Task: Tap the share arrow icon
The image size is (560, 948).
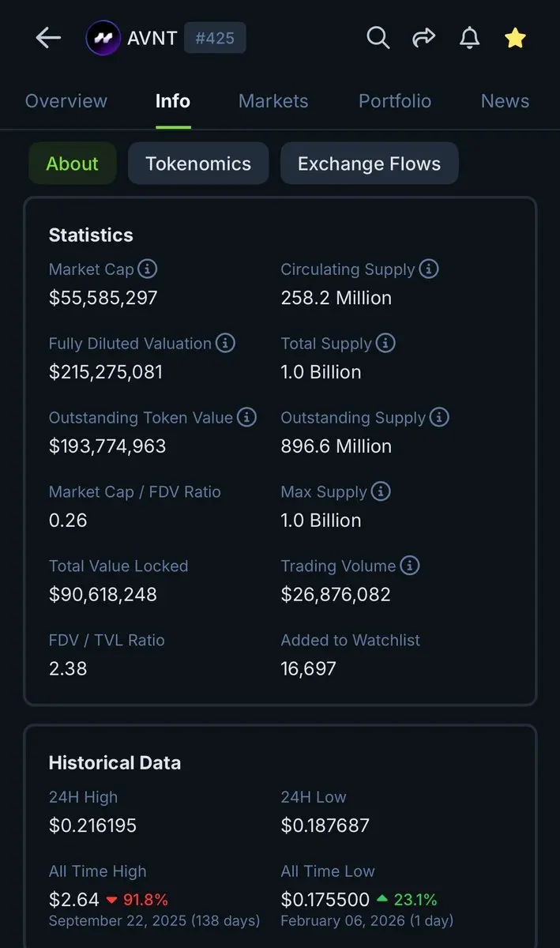Action: pyautogui.click(x=424, y=38)
